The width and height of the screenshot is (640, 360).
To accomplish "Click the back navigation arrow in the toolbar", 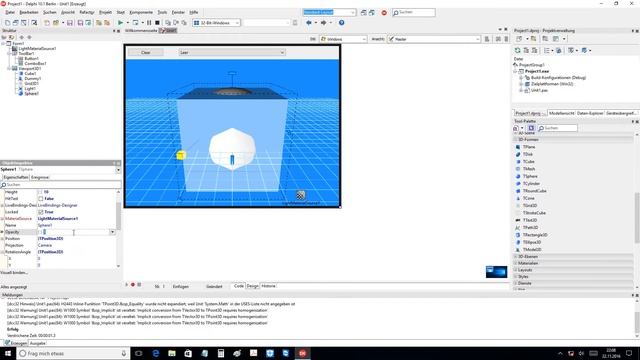I will [309, 23].
